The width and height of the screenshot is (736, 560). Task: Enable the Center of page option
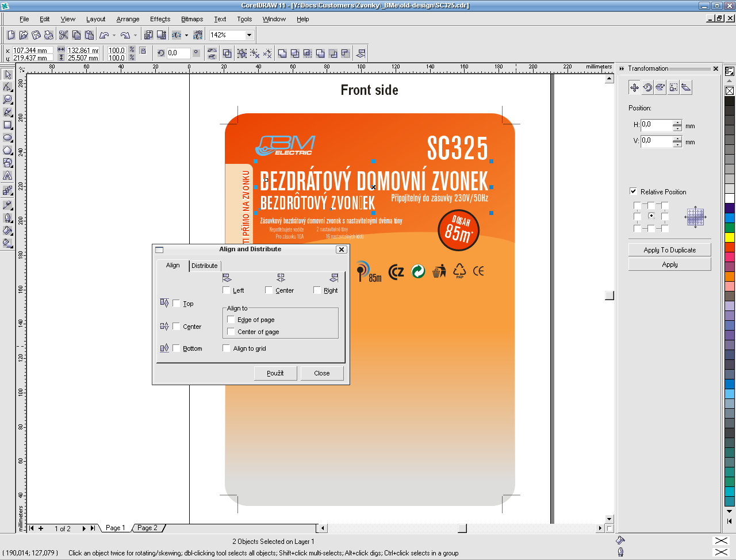coord(231,332)
